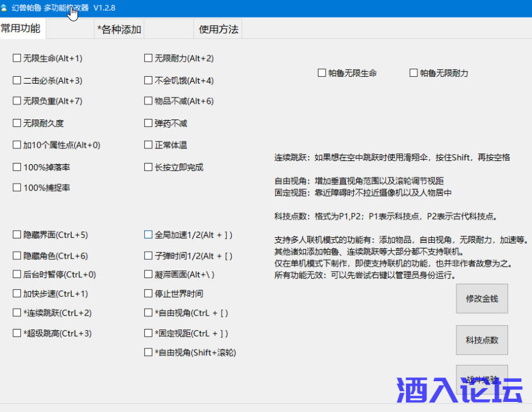This screenshot has width=532, height=412.
Task: Enable 不会饥饿 (Alt+4) checkbox
Action: click(x=149, y=81)
